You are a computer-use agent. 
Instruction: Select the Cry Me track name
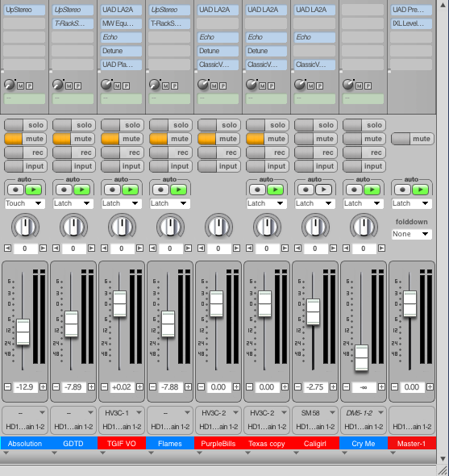point(364,444)
